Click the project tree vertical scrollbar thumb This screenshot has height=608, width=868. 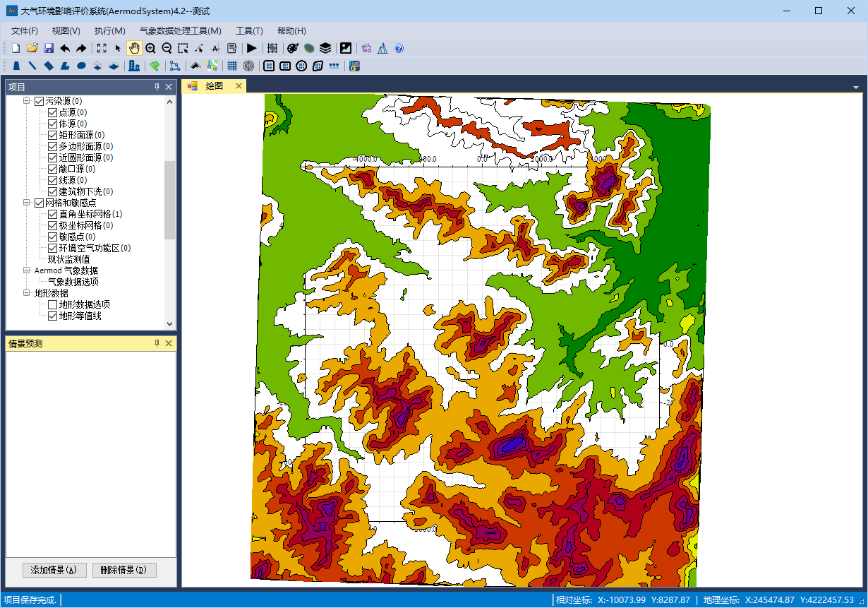pyautogui.click(x=169, y=199)
